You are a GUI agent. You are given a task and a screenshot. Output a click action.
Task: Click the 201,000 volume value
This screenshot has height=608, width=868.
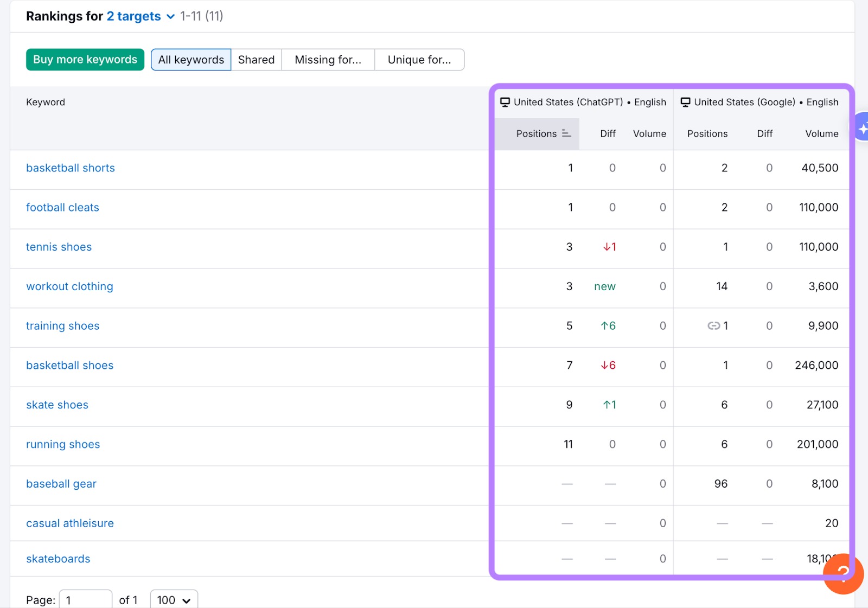click(818, 445)
